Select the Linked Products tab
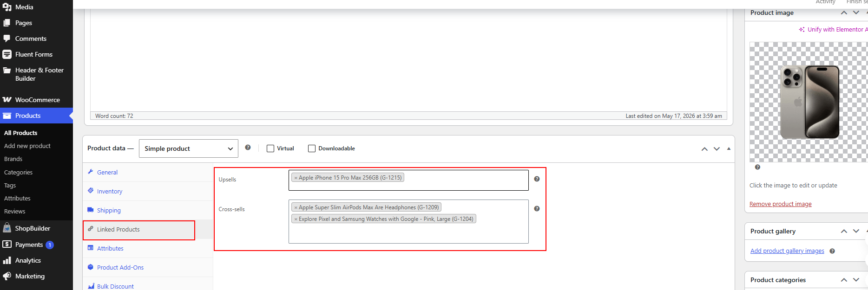The image size is (868, 290). (x=148, y=229)
